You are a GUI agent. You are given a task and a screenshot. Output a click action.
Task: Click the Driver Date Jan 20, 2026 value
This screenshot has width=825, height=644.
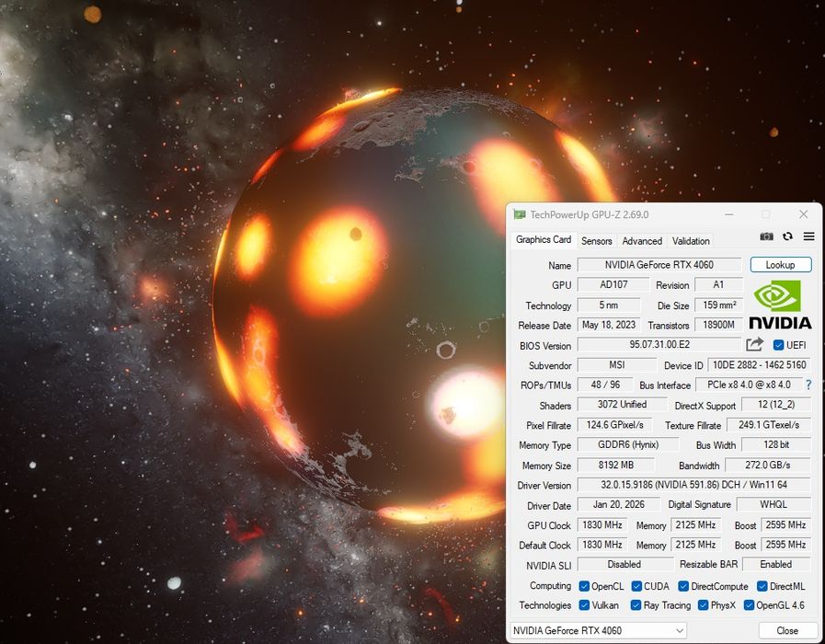619,504
